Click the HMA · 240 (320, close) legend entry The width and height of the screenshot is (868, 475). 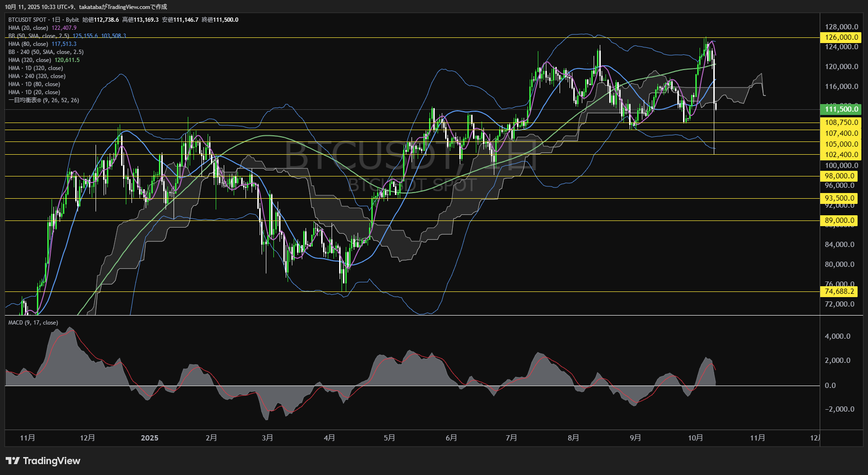click(37, 76)
